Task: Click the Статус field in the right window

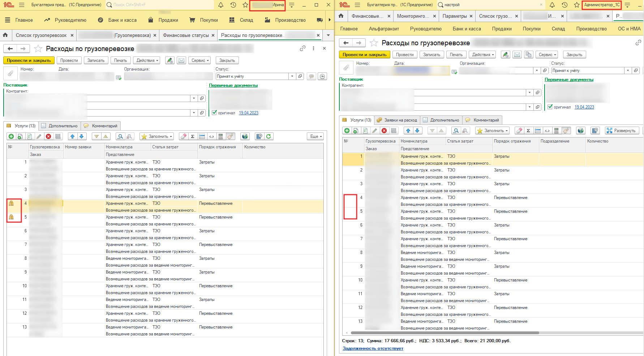Action: 588,71
